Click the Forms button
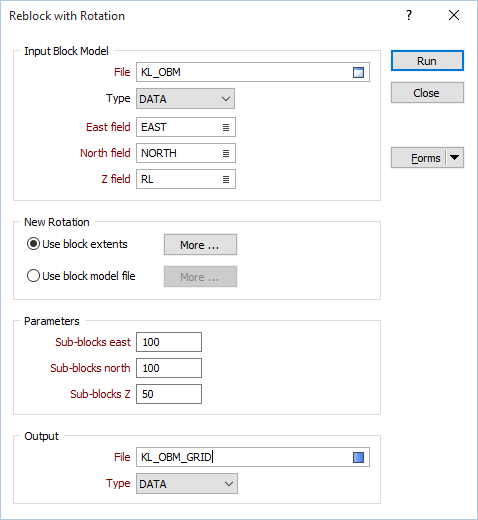The image size is (478, 520). point(419,158)
